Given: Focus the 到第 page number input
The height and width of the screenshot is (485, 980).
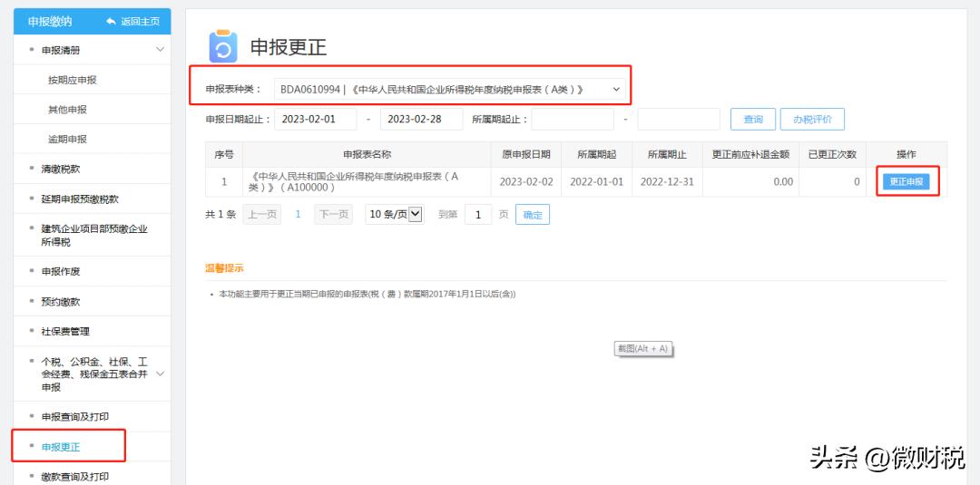Looking at the screenshot, I should (478, 215).
